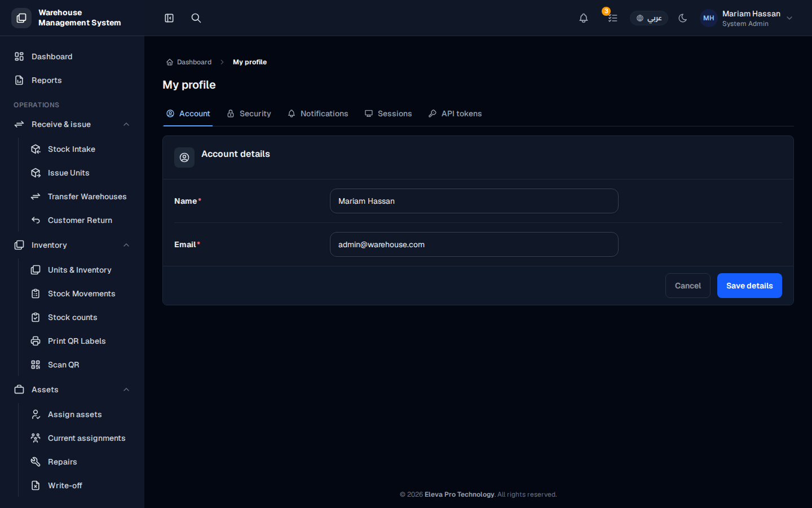This screenshot has width=812, height=508.
Task: Click the Account details profile icon
Action: pos(184,157)
